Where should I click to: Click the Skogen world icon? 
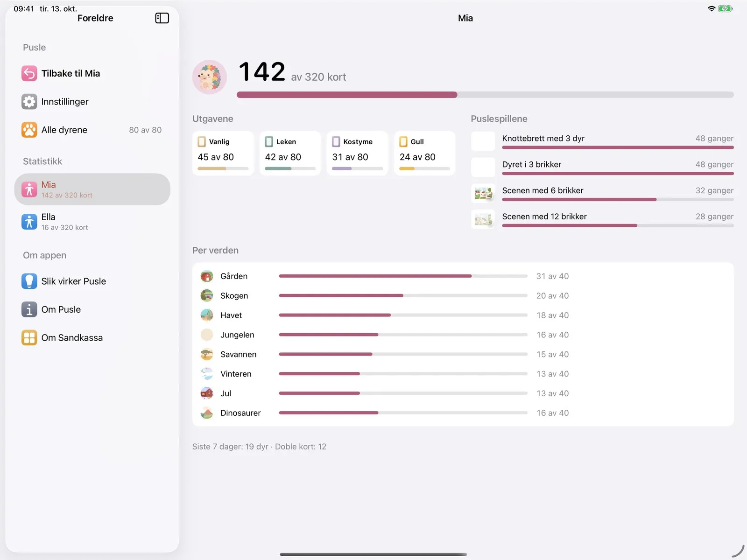[207, 296]
